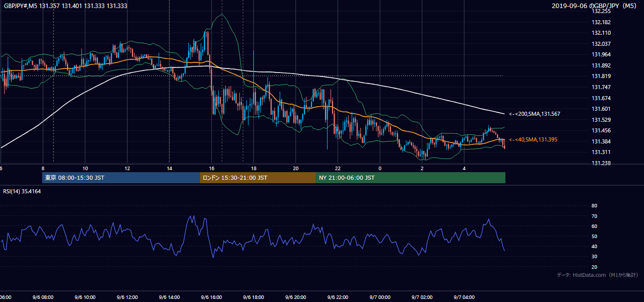This screenshot has height=302, width=644.
Task: Click the 9/7 04:00 bottom time label
Action: pos(464,297)
